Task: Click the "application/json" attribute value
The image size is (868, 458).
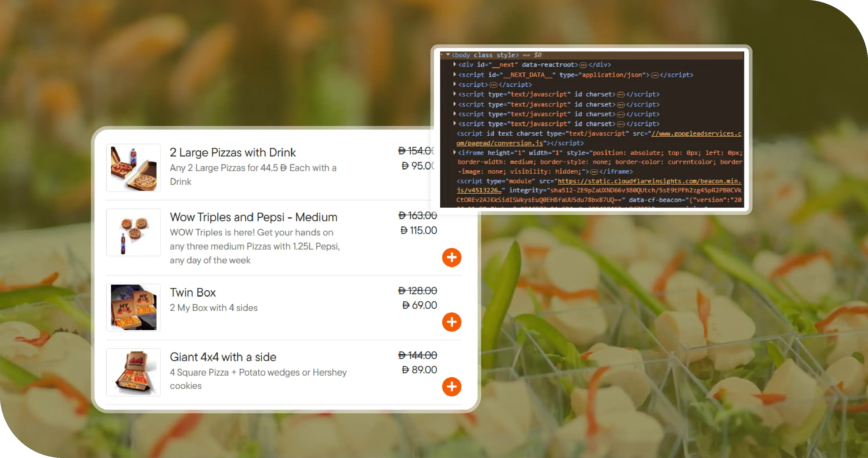Action: pos(612,75)
